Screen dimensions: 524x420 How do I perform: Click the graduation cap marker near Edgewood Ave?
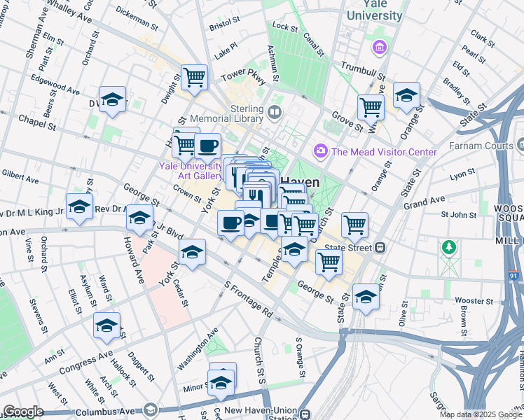(x=112, y=100)
